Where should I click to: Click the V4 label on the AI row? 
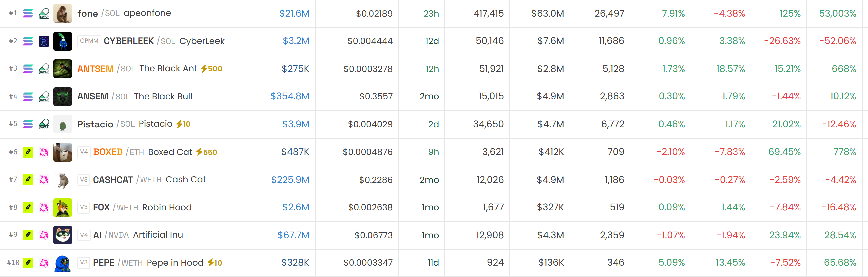[84, 235]
